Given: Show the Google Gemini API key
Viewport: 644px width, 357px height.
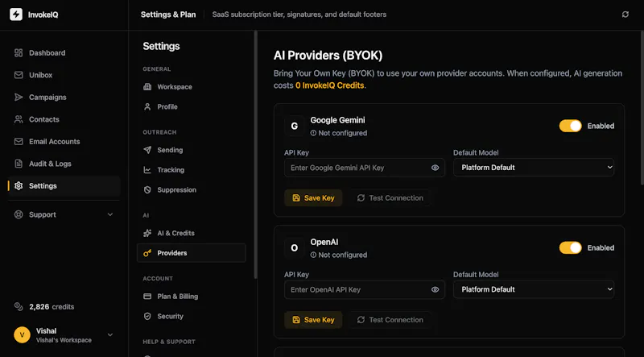Looking at the screenshot, I should tap(436, 168).
